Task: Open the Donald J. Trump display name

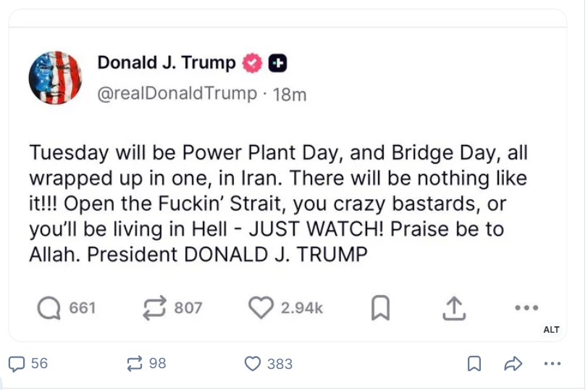Action: (167, 63)
